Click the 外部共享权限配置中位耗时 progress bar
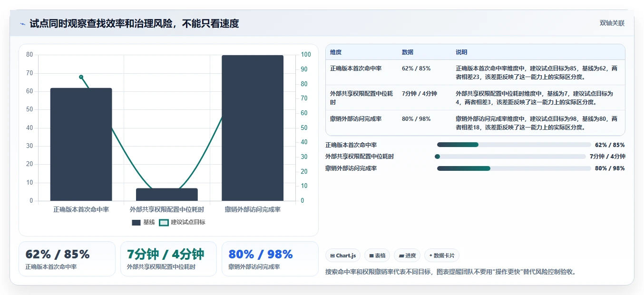The height and width of the screenshot is (295, 644). point(511,157)
